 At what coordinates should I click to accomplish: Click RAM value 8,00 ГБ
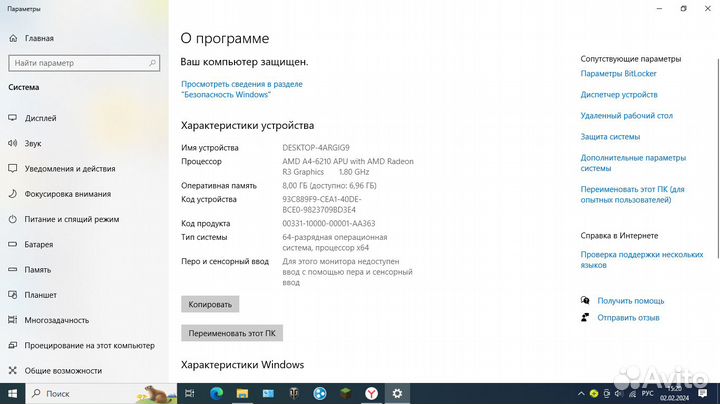329,186
